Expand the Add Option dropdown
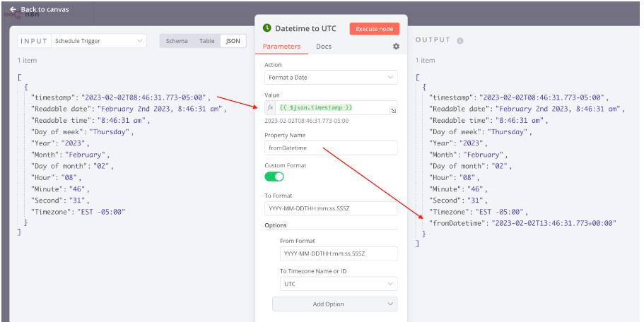The height and width of the screenshot is (322, 644). 334,304
